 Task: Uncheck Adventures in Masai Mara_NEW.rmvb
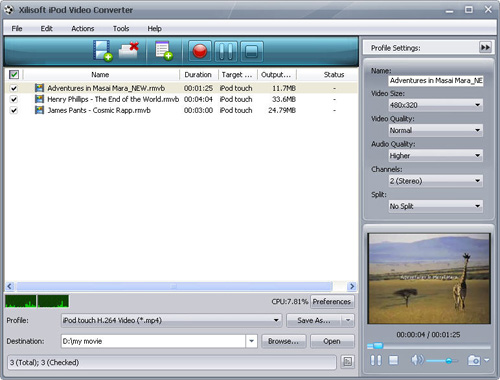pyautogui.click(x=14, y=88)
